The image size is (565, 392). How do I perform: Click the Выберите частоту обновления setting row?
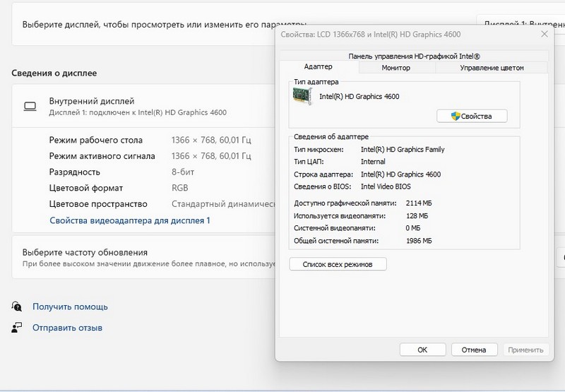point(141,257)
